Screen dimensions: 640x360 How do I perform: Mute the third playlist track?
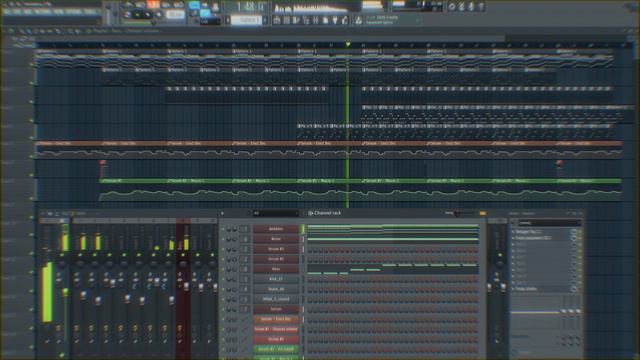pyautogui.click(x=31, y=102)
